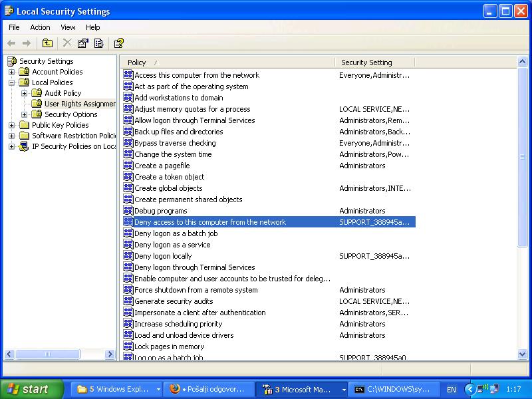Expand the Software Restriction Policies node
This screenshot has height=399, width=532.
(x=11, y=136)
